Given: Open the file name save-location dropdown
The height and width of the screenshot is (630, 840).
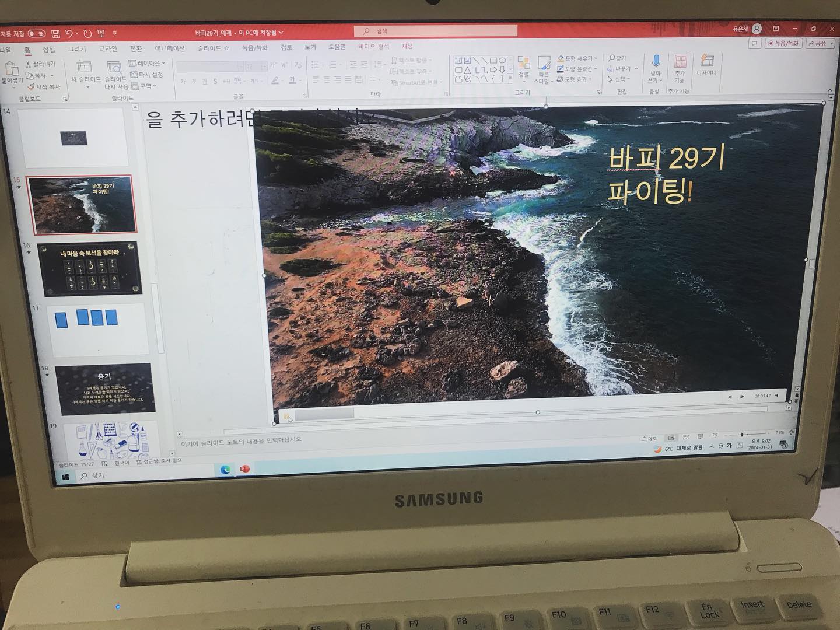Looking at the screenshot, I should (281, 33).
